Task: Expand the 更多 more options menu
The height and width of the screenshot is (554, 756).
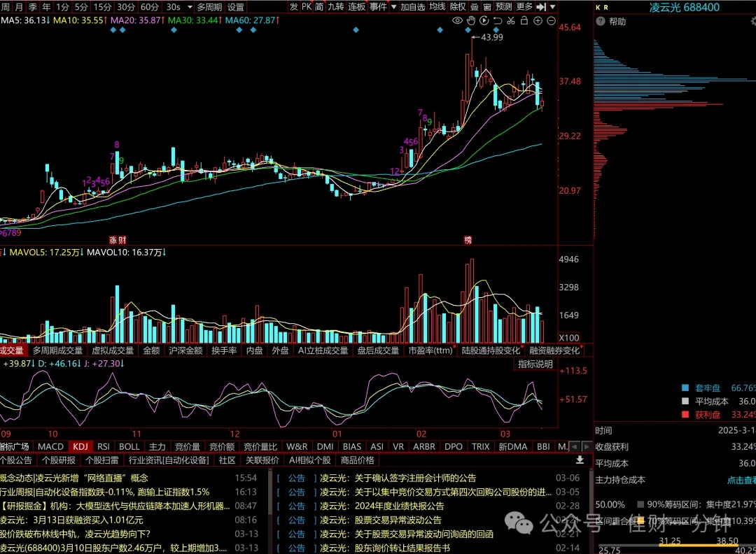Action: pos(524,7)
